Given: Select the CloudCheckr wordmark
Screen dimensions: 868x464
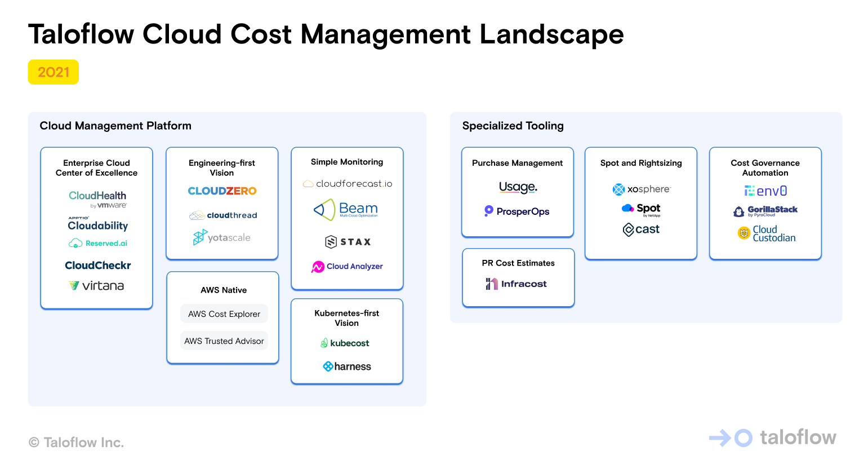Looking at the screenshot, I should coord(97,265).
